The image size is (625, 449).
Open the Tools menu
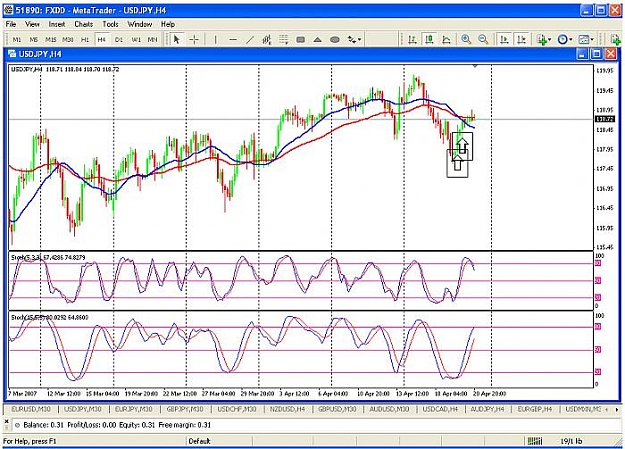pyautogui.click(x=110, y=24)
